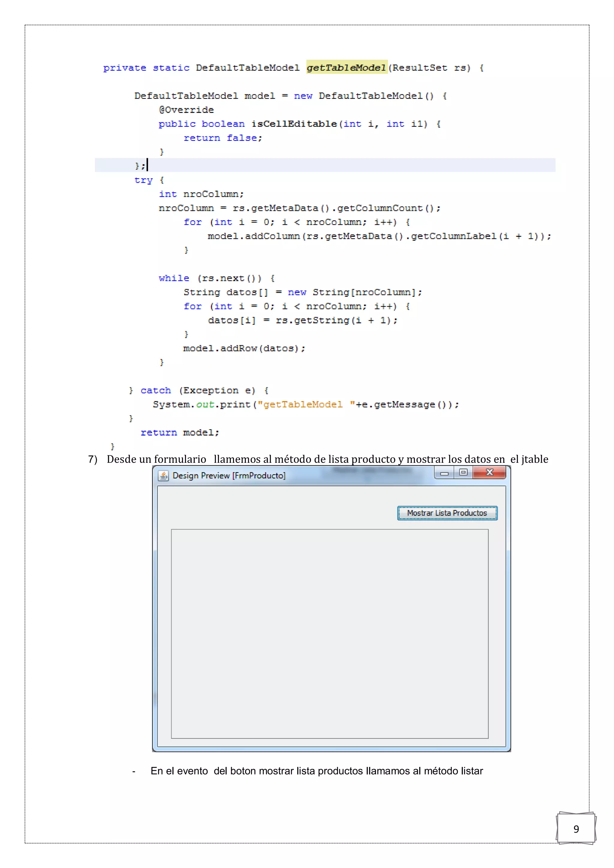
Task: Close the Design Preview FrmProducto window
Action: coord(489,473)
